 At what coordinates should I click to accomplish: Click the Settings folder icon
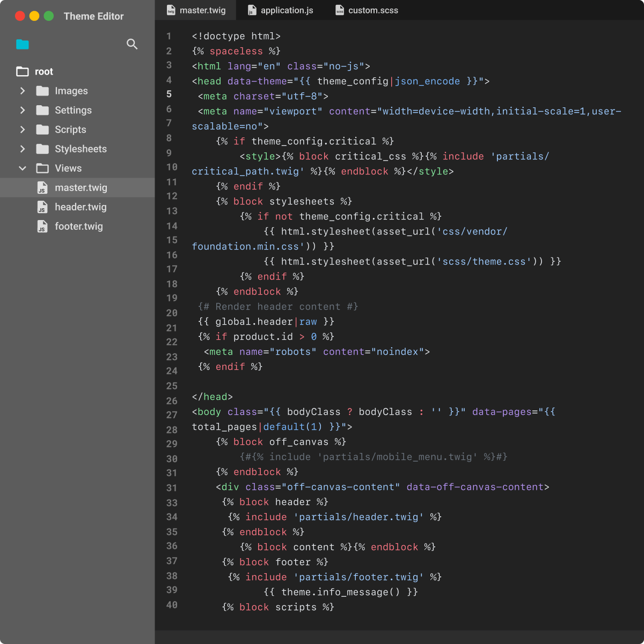(x=42, y=110)
